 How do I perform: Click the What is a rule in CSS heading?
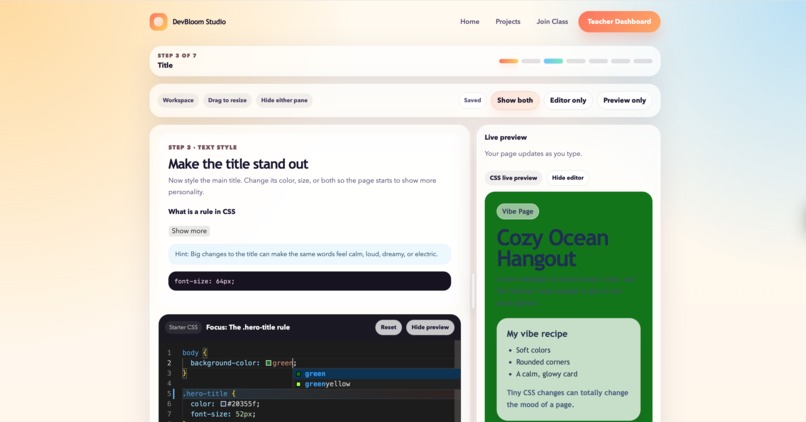point(202,211)
